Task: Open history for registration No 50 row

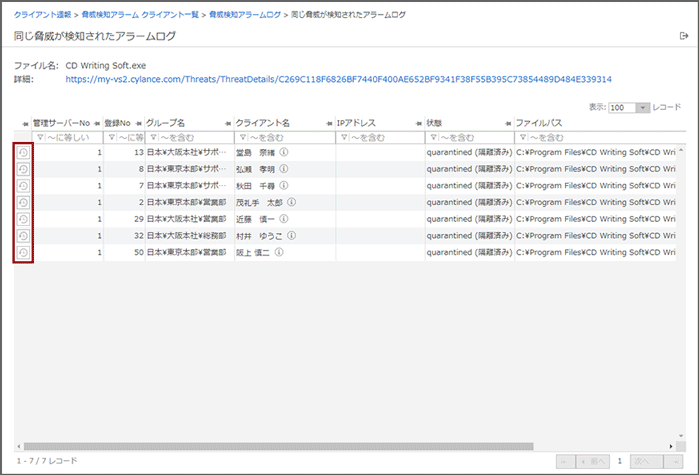Action: [23, 253]
